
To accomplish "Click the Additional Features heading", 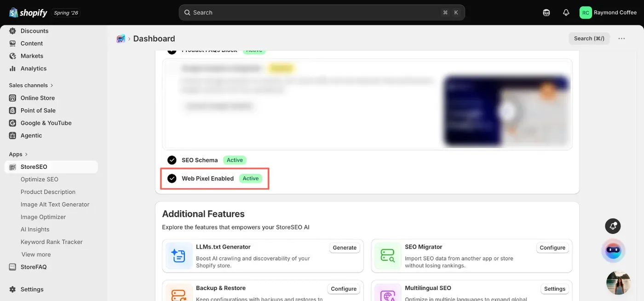I will [x=203, y=214].
